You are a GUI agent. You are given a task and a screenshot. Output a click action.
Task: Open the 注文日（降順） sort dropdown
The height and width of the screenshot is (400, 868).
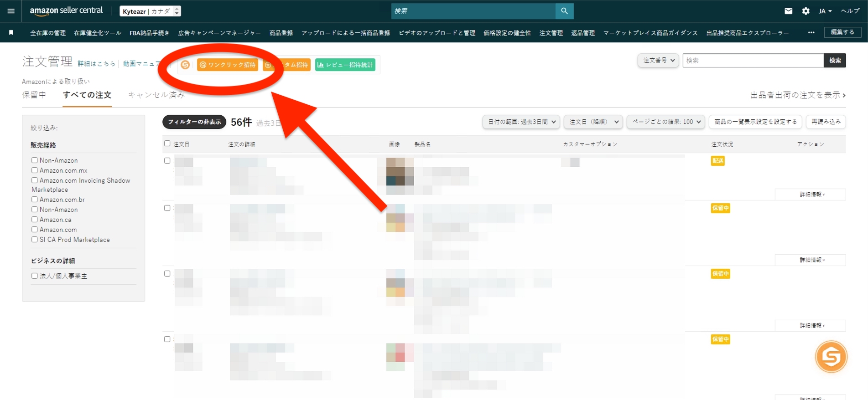click(593, 122)
